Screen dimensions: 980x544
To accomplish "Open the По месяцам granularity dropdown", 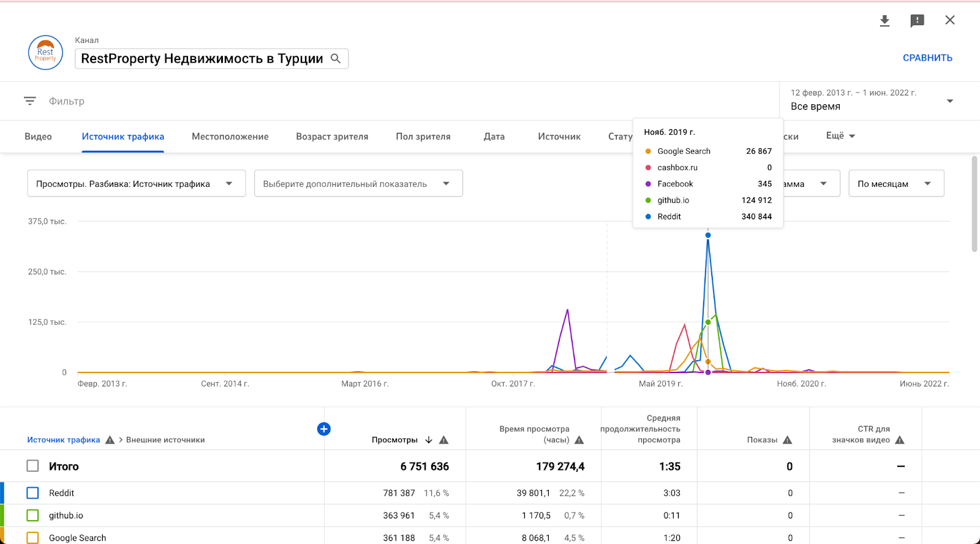I will point(896,183).
